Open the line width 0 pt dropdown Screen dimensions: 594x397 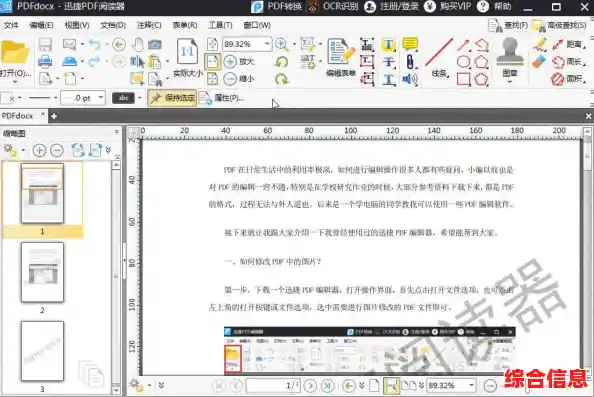[101, 98]
